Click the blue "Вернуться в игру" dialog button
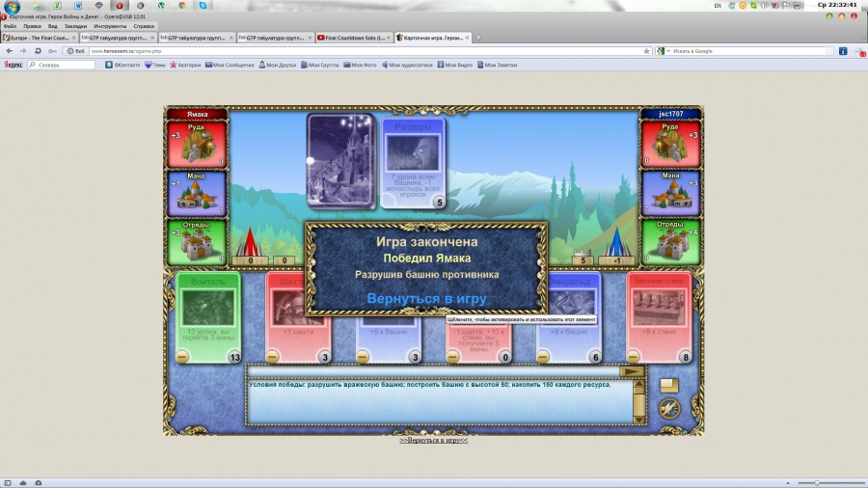Screen dimensions: 868x488 [426, 299]
